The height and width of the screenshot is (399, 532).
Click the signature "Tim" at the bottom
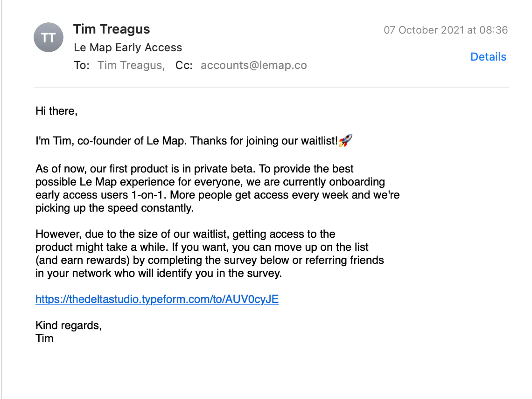44,338
